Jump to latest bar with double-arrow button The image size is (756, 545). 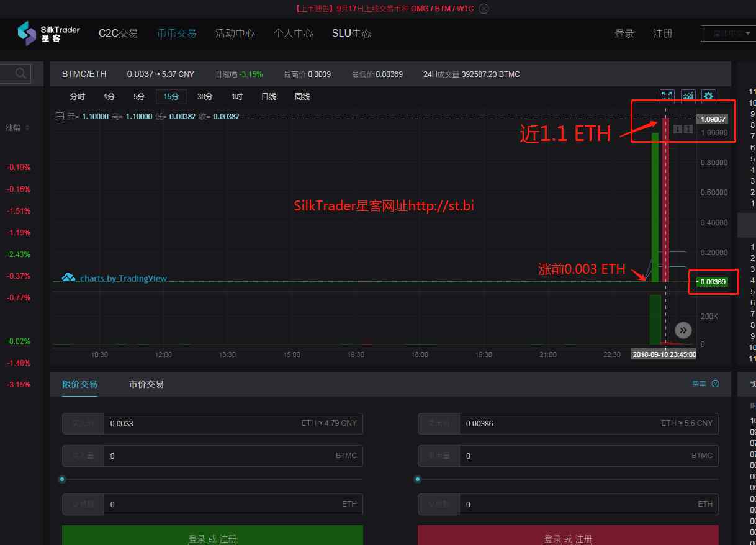tap(683, 330)
